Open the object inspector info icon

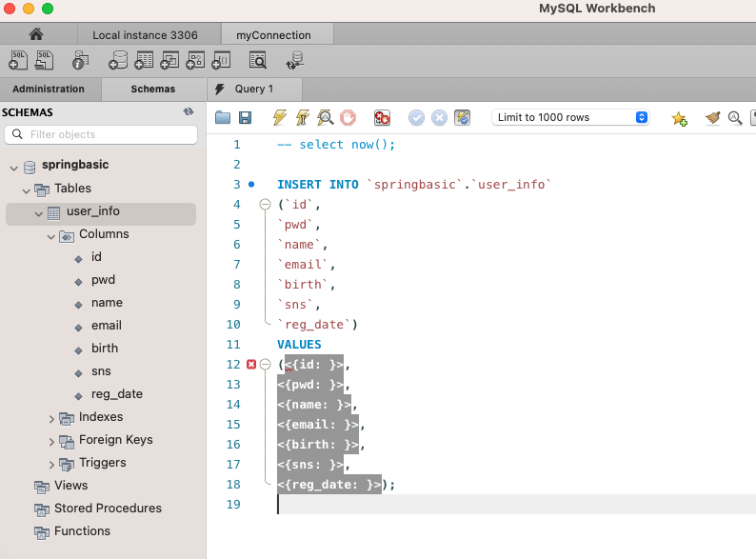point(80,61)
